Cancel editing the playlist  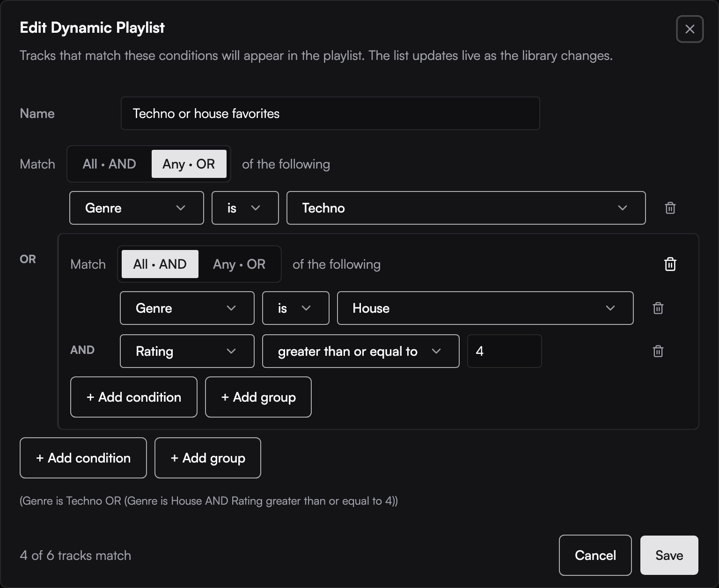point(595,555)
